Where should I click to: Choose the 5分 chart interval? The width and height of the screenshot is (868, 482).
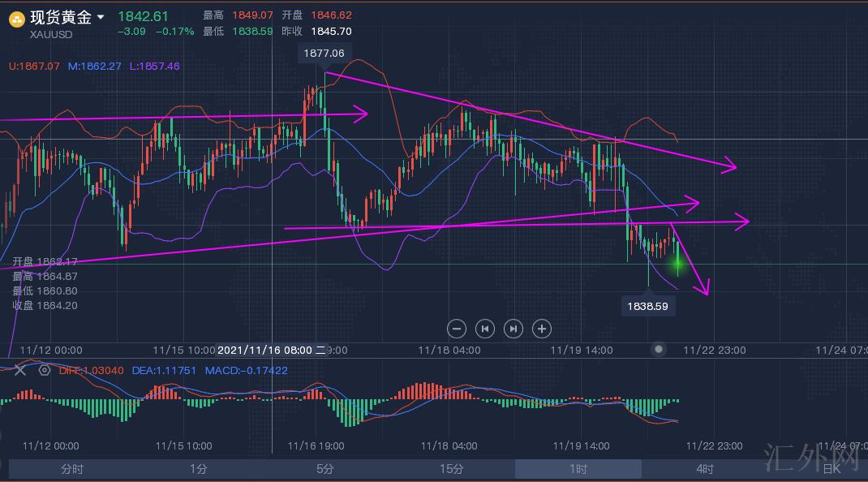coord(324,469)
